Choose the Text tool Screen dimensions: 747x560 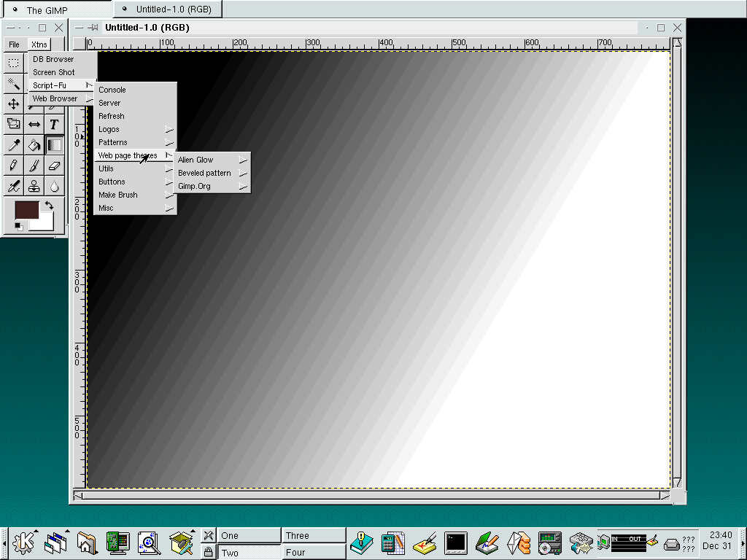[x=55, y=125]
